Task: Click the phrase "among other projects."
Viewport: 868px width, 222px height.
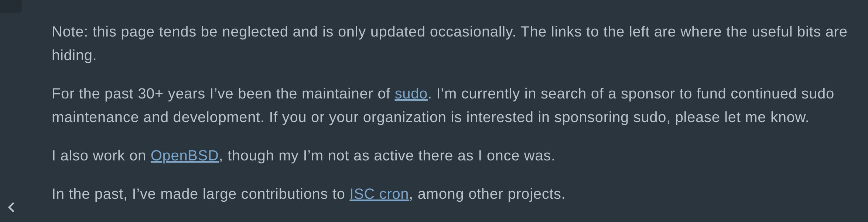Action: pos(491,194)
